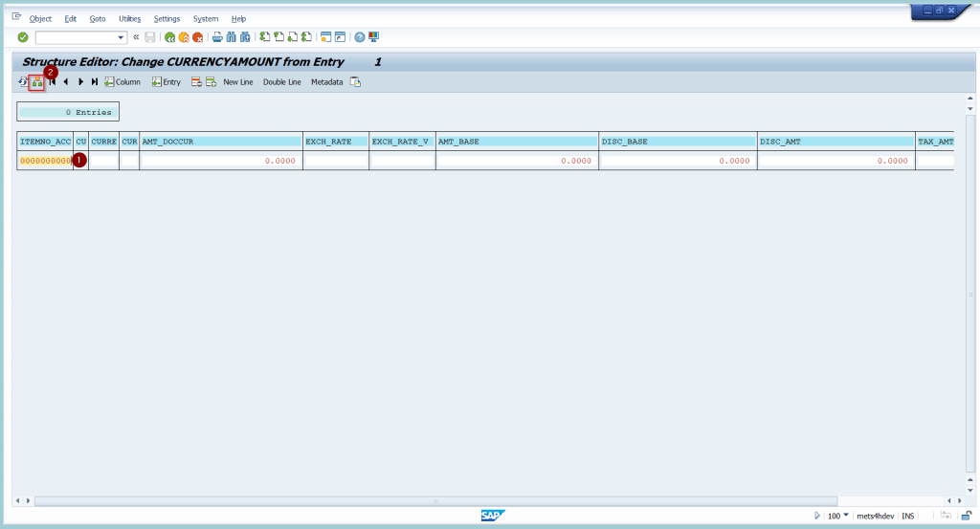980x529 pixels.
Task: Click the Previous Page icon
Action: tap(278, 37)
